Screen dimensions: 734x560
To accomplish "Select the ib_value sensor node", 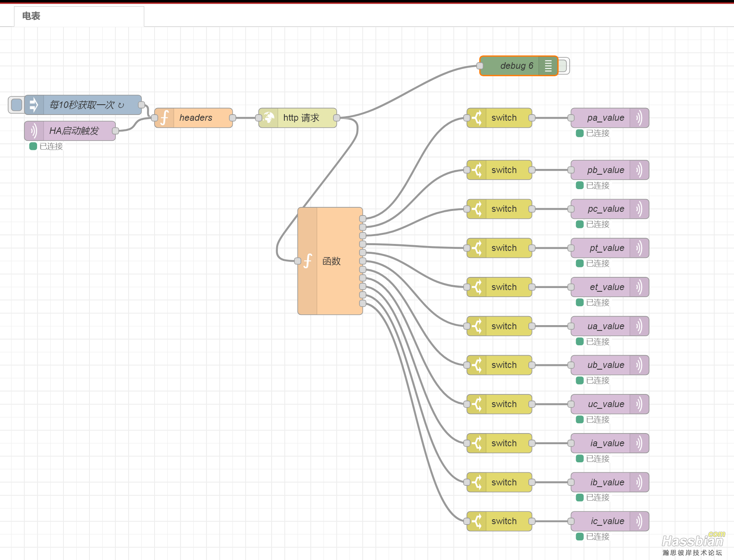I will [x=610, y=482].
